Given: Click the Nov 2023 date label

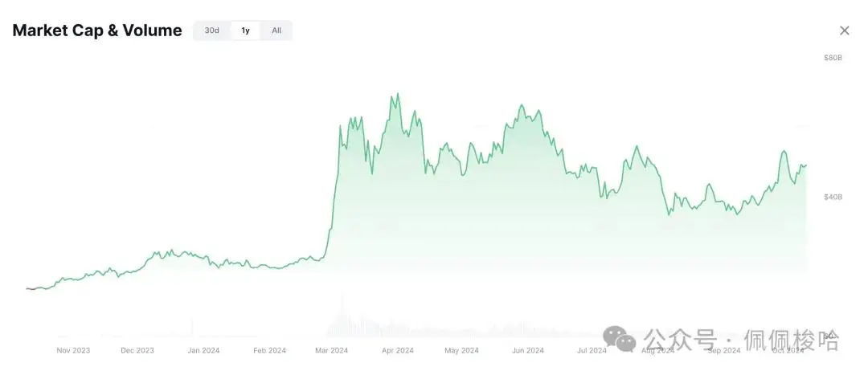Looking at the screenshot, I should [73, 350].
